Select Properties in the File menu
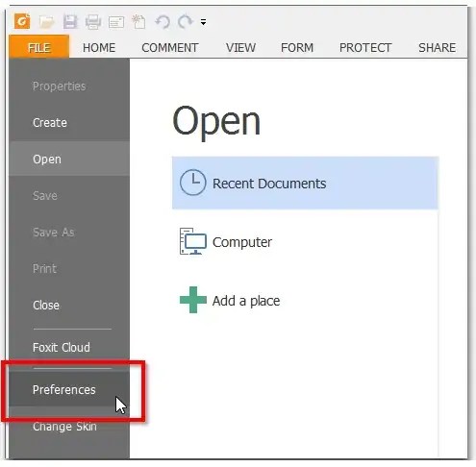 69,86
